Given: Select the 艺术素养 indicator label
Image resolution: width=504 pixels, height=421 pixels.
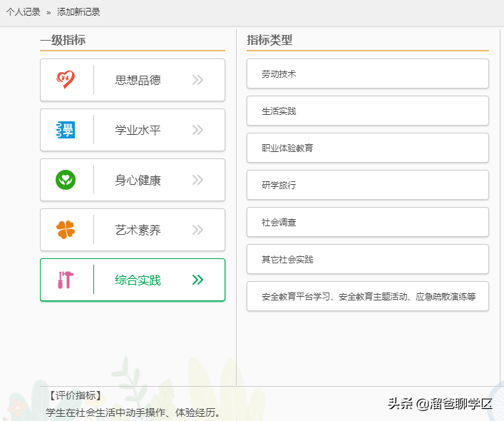Looking at the screenshot, I should click(138, 230).
